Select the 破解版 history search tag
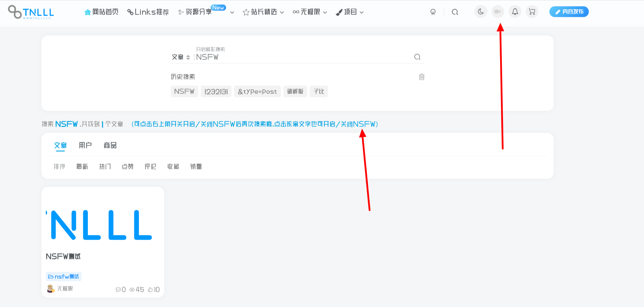Viewport: 644px width, 307px height. [x=295, y=92]
